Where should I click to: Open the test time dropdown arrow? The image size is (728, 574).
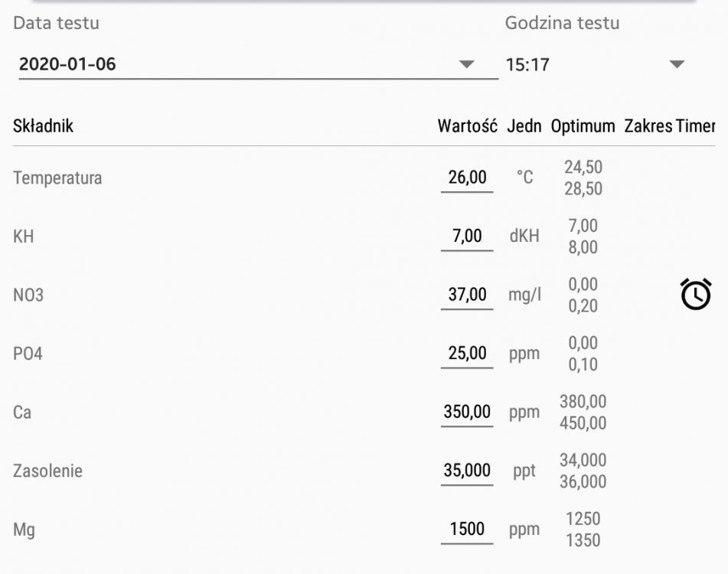point(676,64)
